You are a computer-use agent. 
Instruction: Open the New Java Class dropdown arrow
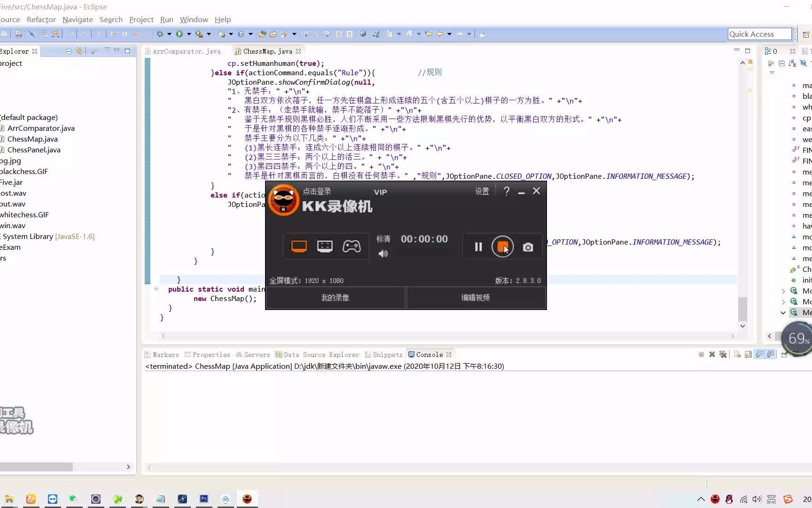[250, 34]
